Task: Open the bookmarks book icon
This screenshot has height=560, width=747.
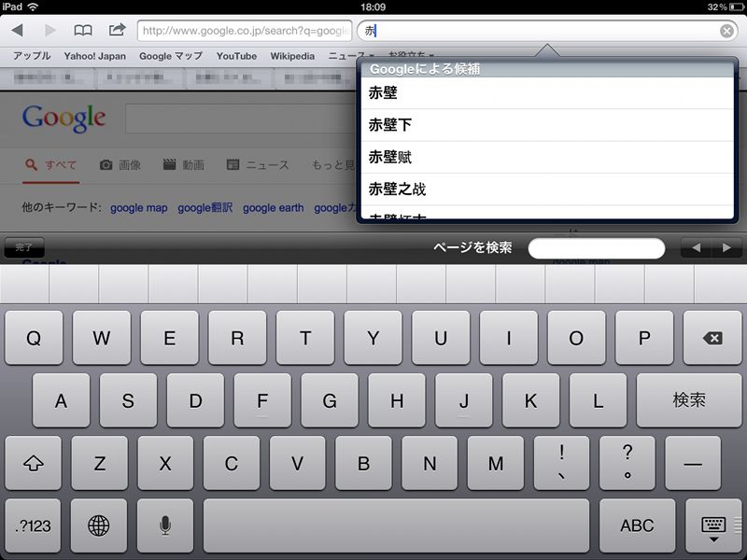Action: pos(83,31)
